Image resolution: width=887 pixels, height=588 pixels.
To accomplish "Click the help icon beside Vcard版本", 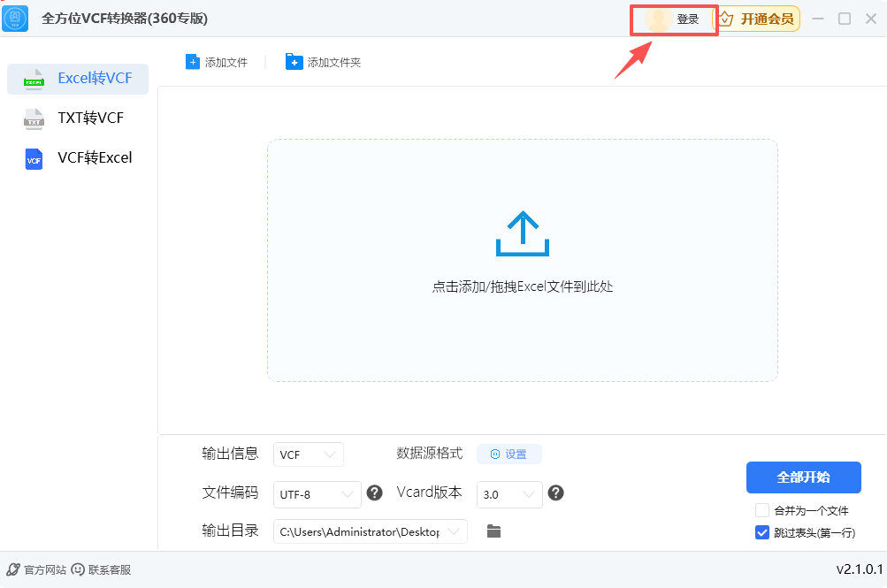I will pos(555,493).
